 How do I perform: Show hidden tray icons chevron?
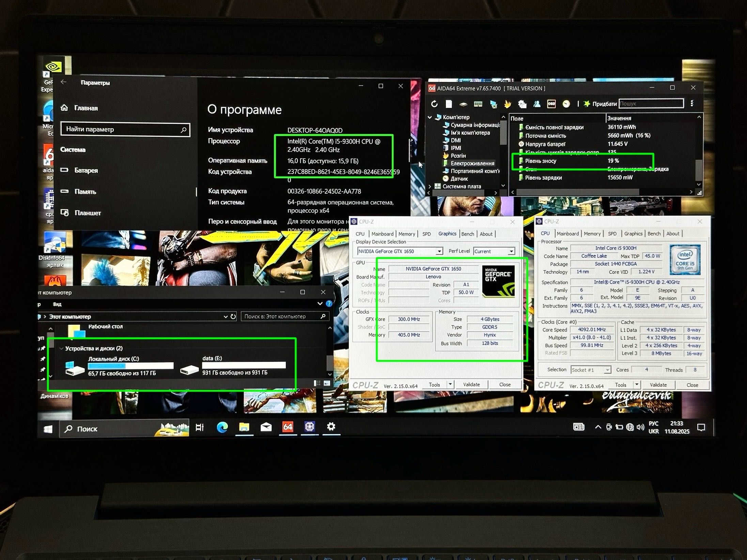[598, 427]
